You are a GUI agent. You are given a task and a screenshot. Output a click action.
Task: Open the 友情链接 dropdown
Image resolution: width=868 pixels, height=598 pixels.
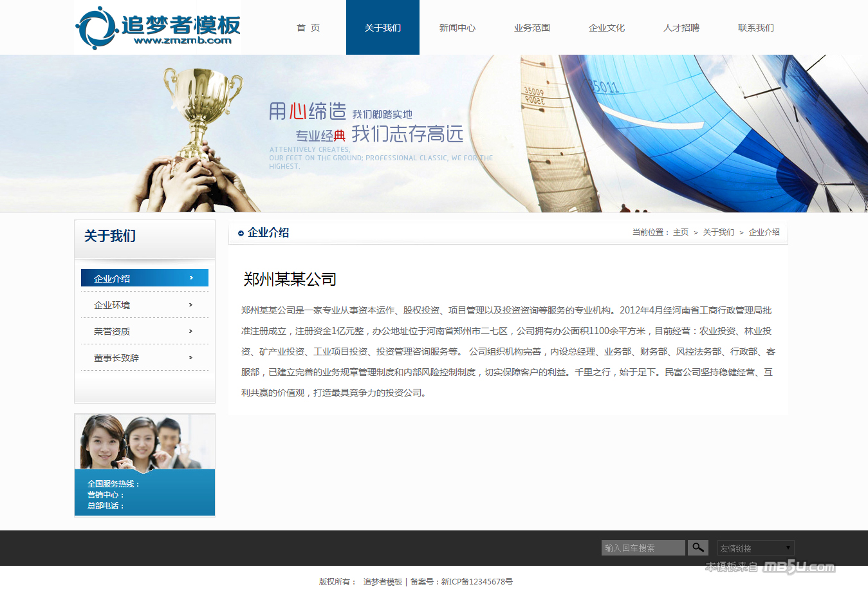pyautogui.click(x=755, y=548)
